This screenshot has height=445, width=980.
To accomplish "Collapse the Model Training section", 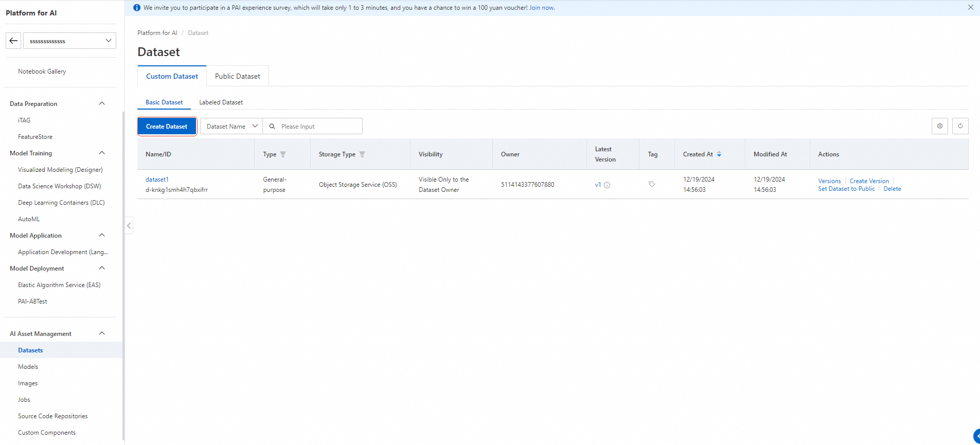I will tap(102, 153).
